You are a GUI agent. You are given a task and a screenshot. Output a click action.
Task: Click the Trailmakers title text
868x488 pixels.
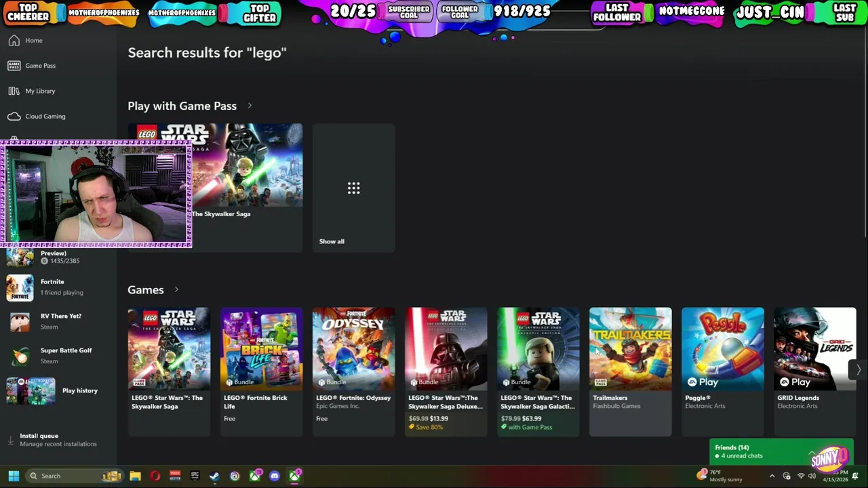point(610,398)
